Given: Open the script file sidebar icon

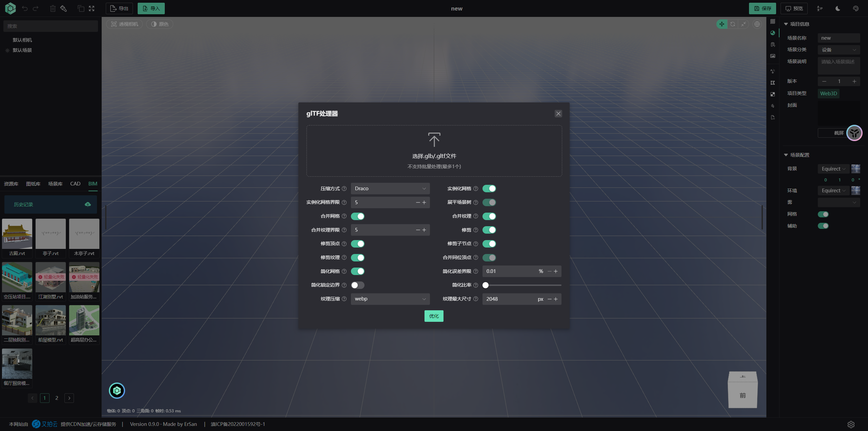Looking at the screenshot, I should (773, 117).
